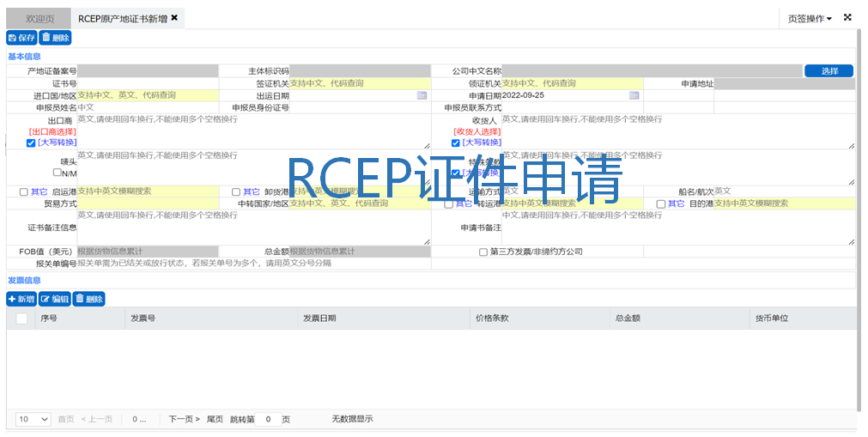This screenshot has width=868, height=437.
Task: Click 新增 button in 发票信息
Action: point(21,299)
